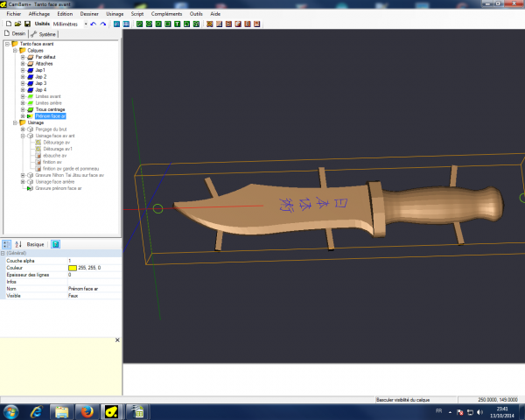Open the Compléments menu
525x420 pixels.
(166, 14)
